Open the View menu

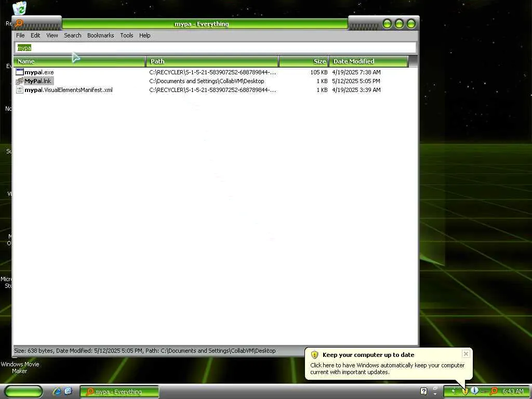pos(52,35)
